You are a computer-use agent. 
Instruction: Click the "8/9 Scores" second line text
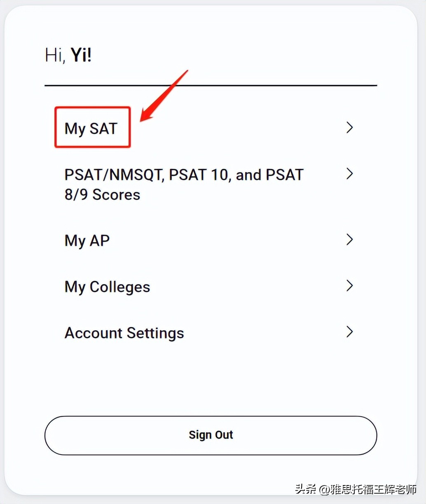[x=102, y=195]
